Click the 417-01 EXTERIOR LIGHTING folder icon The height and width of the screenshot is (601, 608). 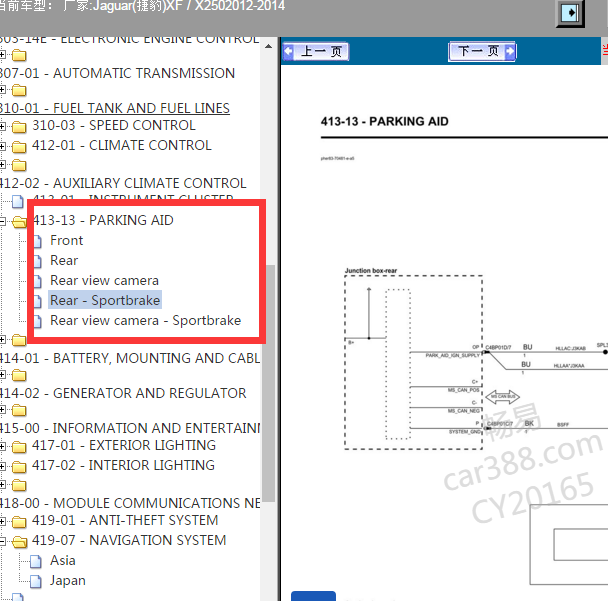(x=19, y=447)
